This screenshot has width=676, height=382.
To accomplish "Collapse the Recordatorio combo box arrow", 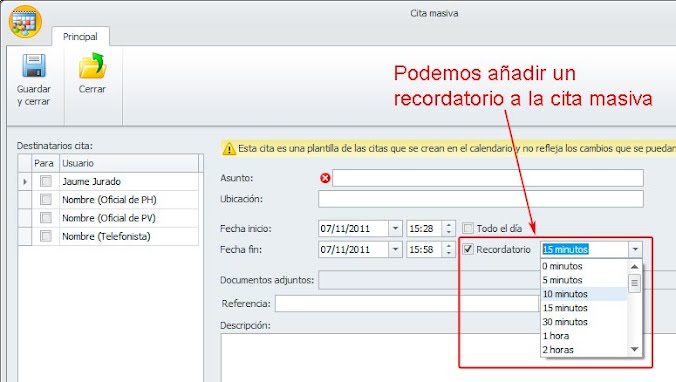I will [x=635, y=249].
